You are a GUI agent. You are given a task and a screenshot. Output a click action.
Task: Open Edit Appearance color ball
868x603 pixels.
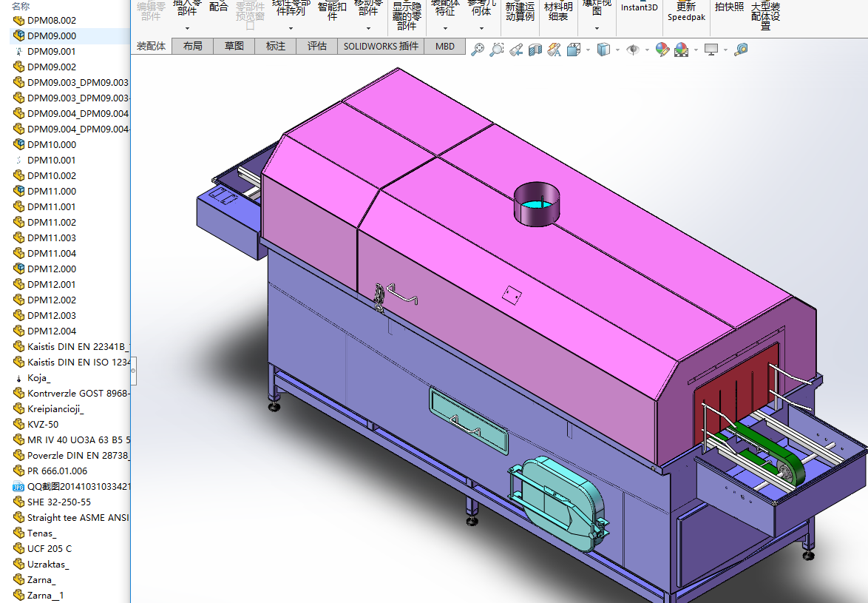(662, 50)
